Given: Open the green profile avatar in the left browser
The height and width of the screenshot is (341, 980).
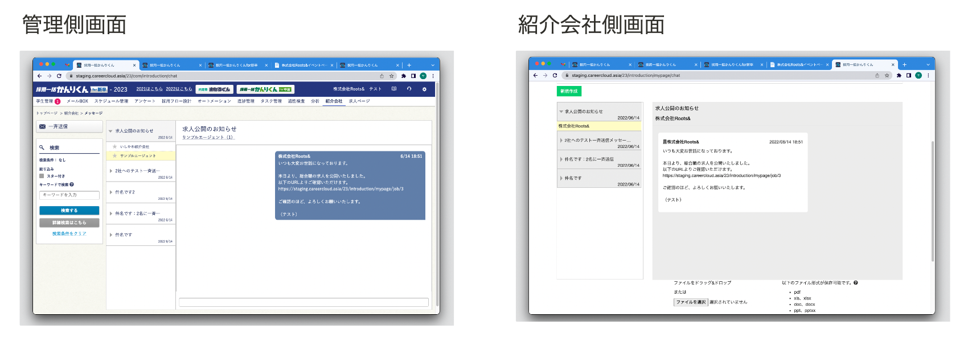Looking at the screenshot, I should [x=423, y=76].
